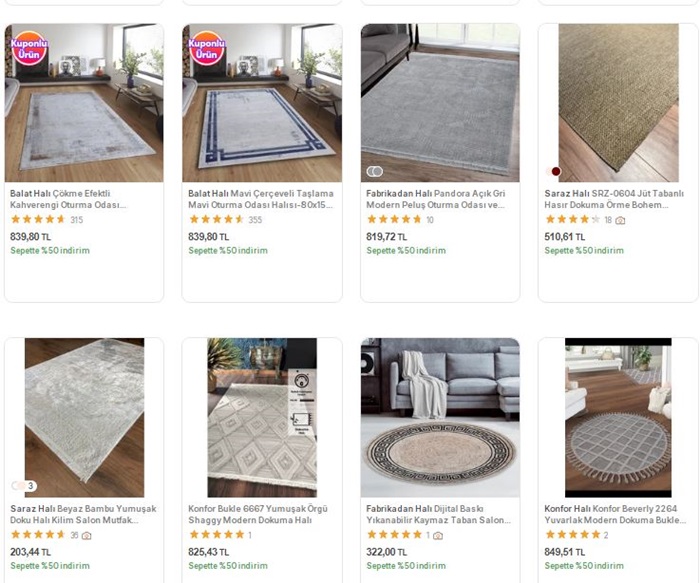Screen dimensions: 700x583
Task: Open photo reviews icon for Saraz SRZ-0604
Action: (x=620, y=220)
